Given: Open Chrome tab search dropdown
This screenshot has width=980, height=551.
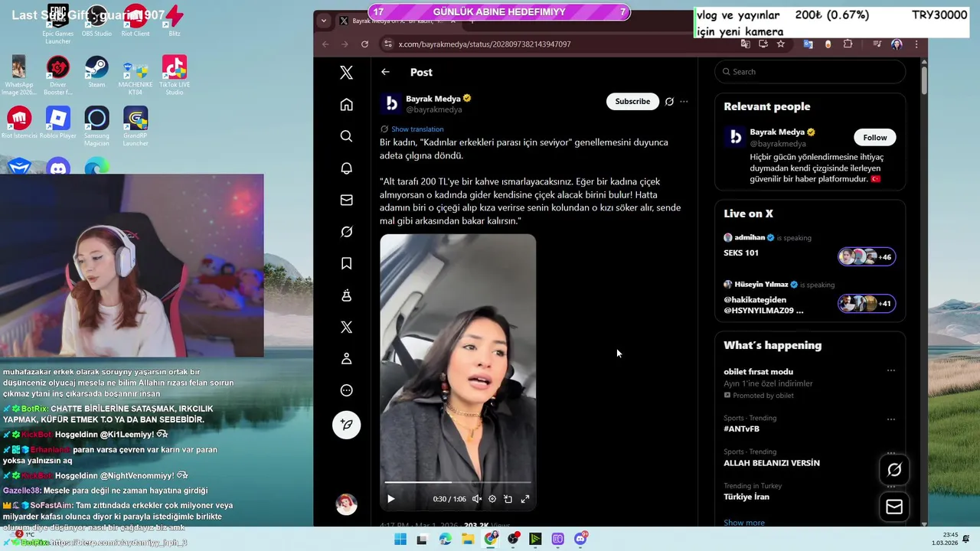Looking at the screenshot, I should [324, 21].
